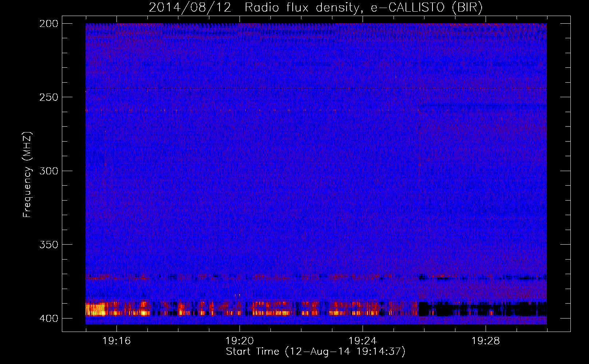Click the 'Start Time (12-Aug-14 19:14:37)' label
This screenshot has height=364, width=589.
click(316, 352)
